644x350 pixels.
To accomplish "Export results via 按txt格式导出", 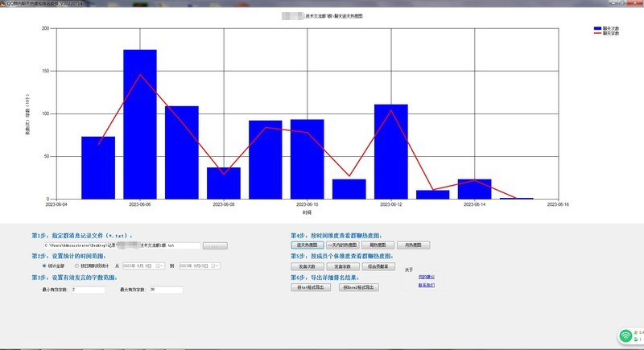I will click(x=311, y=286).
